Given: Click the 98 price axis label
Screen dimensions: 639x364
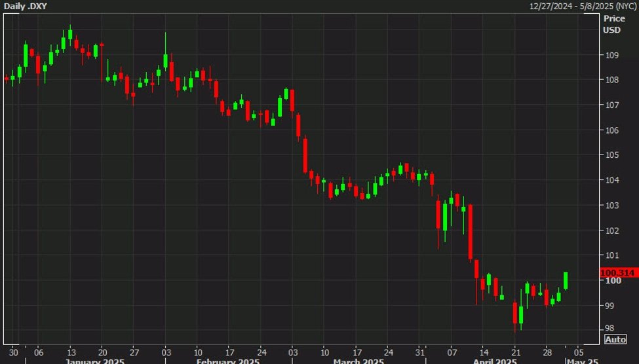Looking at the screenshot, I should (609, 329).
